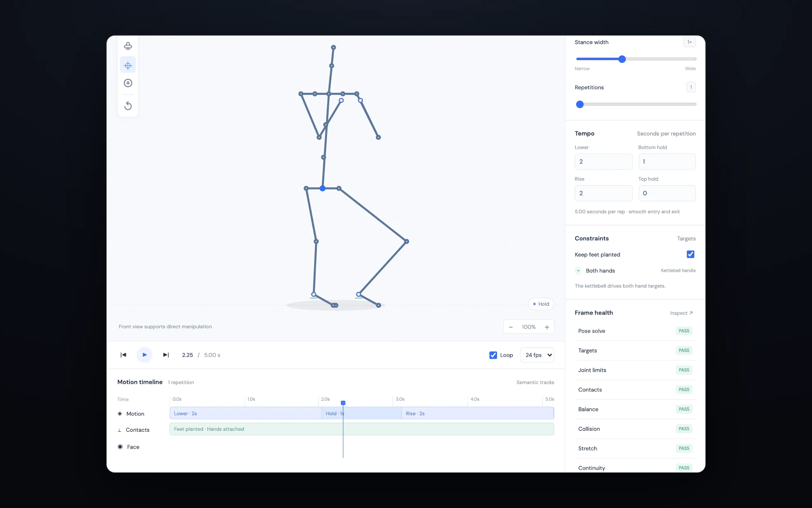Click the Repetitions slider handle
The height and width of the screenshot is (508, 812).
tap(580, 104)
